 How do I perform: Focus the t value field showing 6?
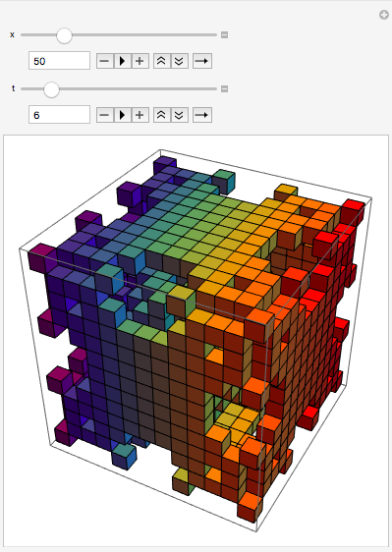coord(59,114)
